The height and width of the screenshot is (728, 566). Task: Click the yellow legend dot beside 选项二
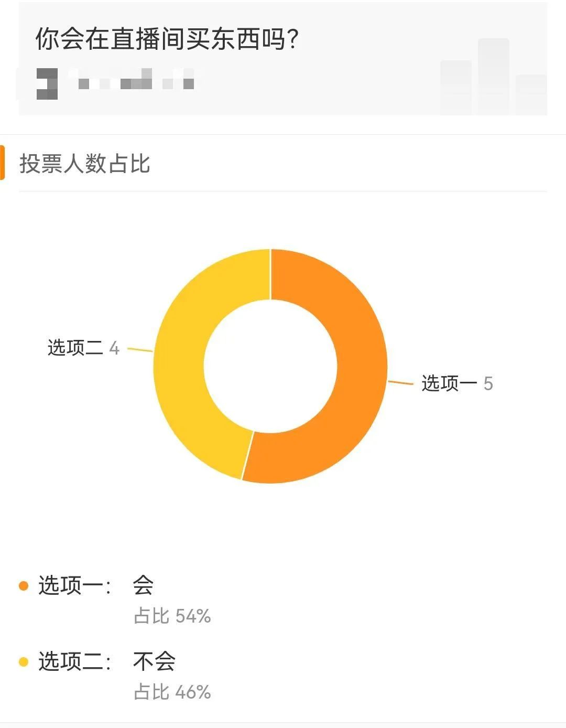pyautogui.click(x=22, y=662)
